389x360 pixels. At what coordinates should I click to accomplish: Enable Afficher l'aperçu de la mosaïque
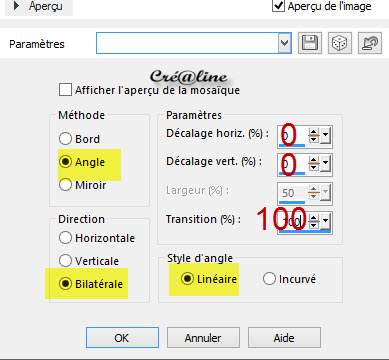(65, 90)
